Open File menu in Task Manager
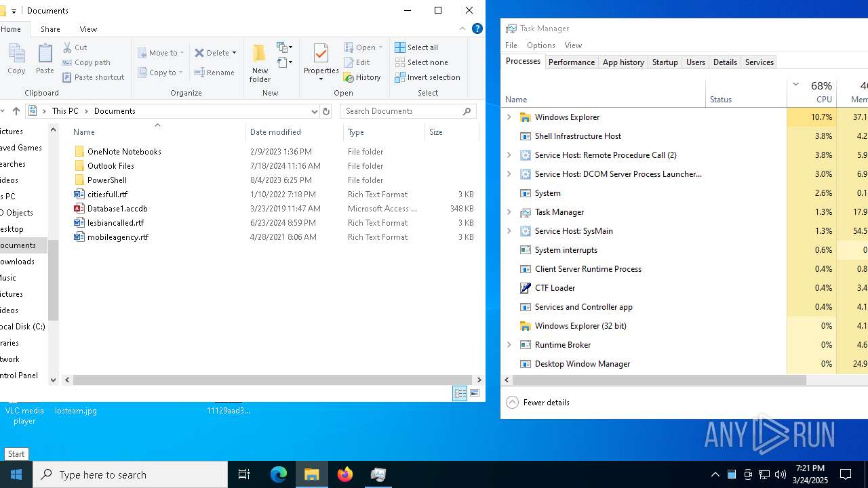Screen dimensions: 868x488 click(511, 45)
